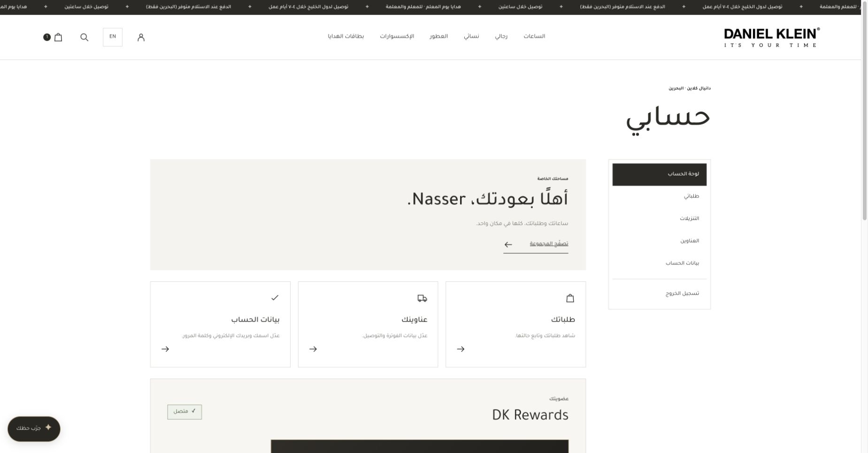Open the shopping bag cart icon
Image resolution: width=868 pixels, height=453 pixels.
pos(58,37)
